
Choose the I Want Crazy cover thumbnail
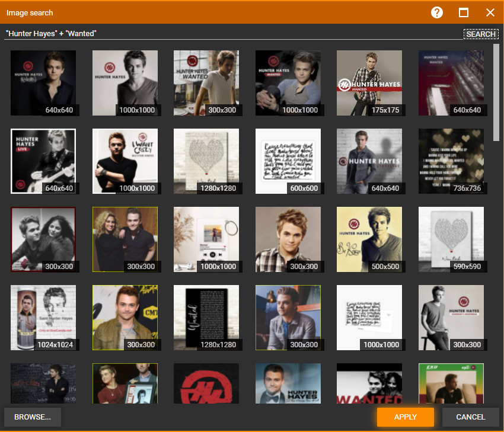tap(125, 161)
